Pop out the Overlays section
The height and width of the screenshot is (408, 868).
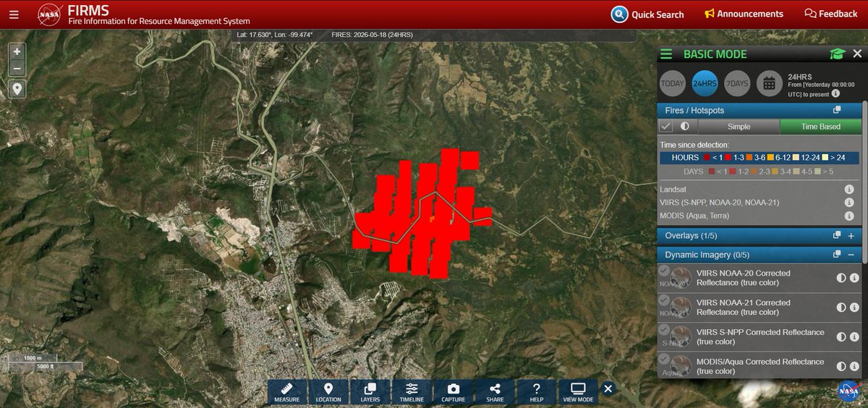pos(837,236)
